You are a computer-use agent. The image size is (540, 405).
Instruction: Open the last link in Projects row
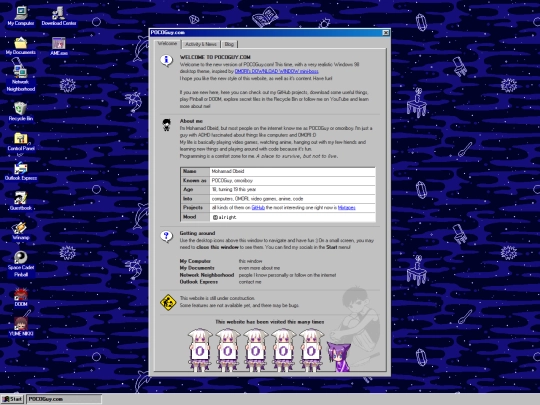[346, 208]
